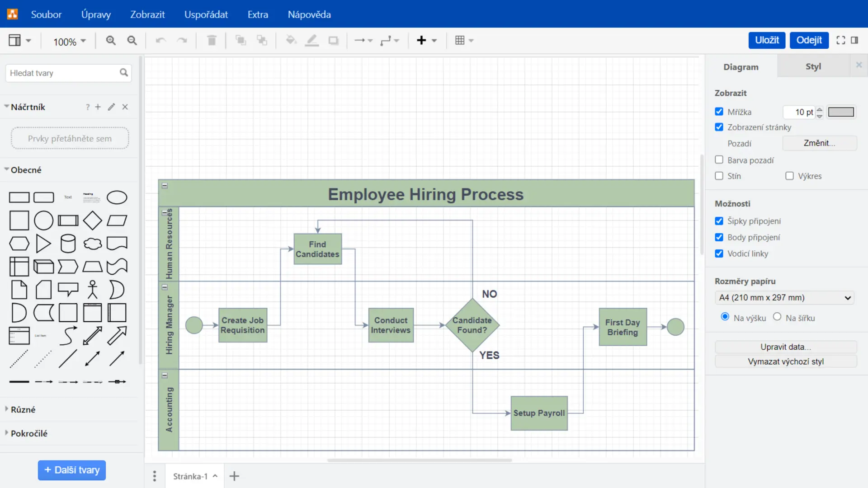Select the ellipse shape in Obecné palette
The height and width of the screenshot is (488, 868).
pos(117,197)
